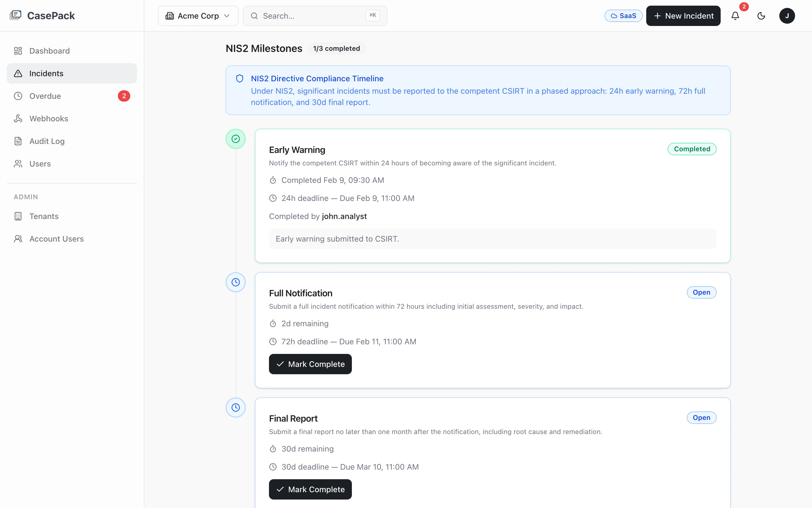Open Account Users admin page

click(72, 239)
